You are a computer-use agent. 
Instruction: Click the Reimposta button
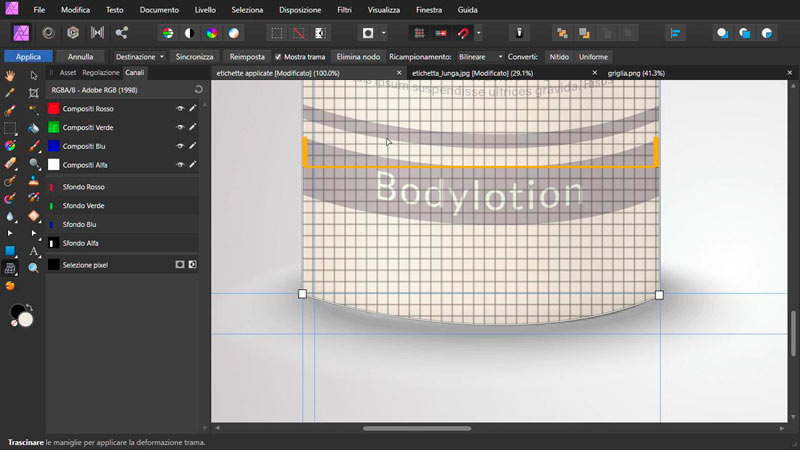247,57
